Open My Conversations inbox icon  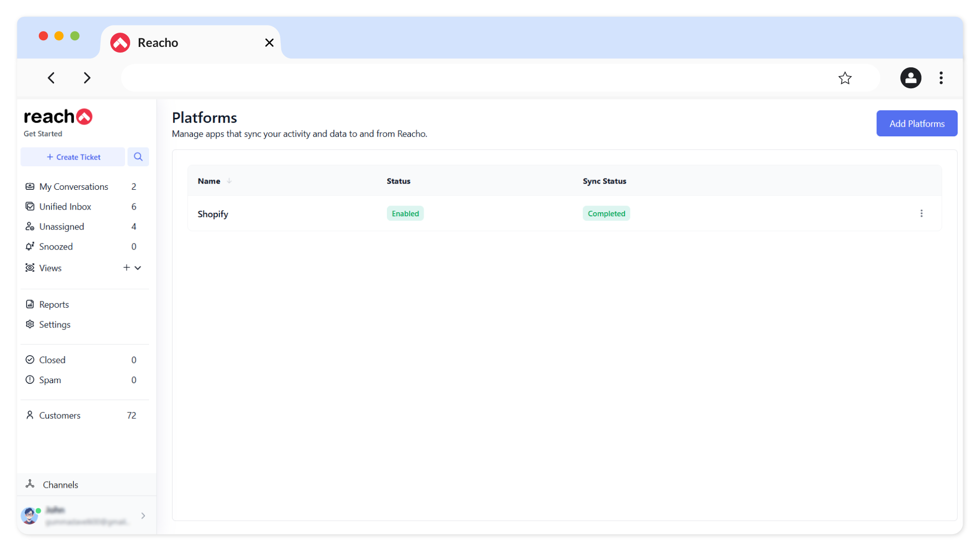(30, 186)
